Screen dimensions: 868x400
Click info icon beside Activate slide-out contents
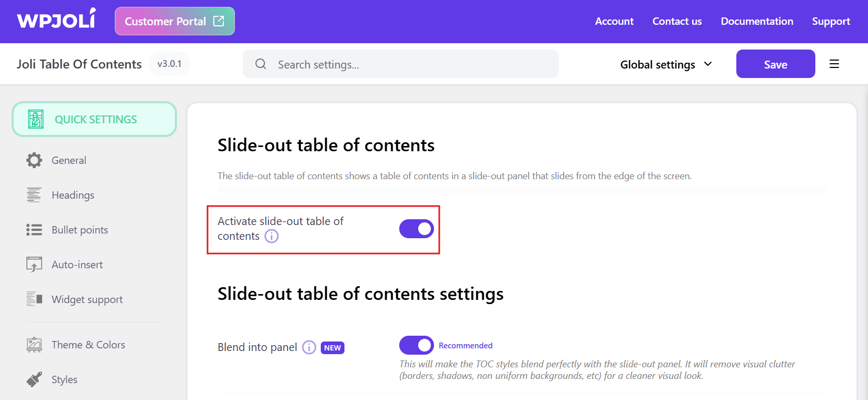271,236
